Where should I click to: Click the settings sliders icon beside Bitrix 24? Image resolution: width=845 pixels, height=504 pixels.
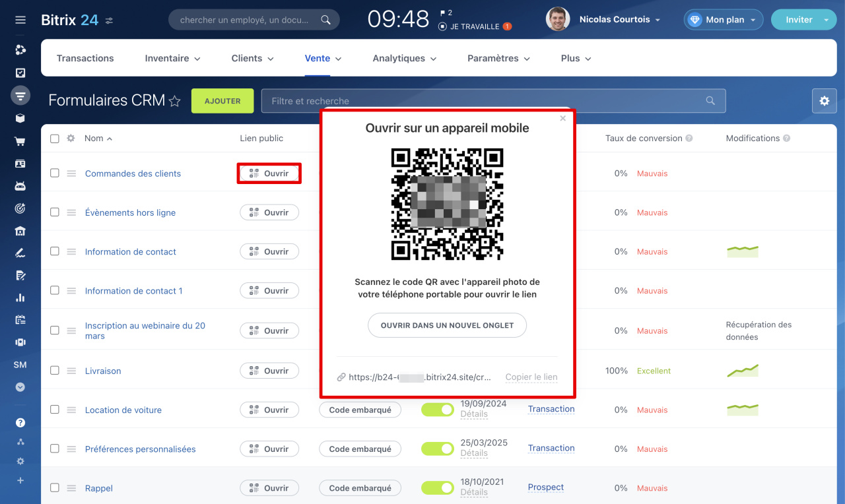(x=109, y=20)
